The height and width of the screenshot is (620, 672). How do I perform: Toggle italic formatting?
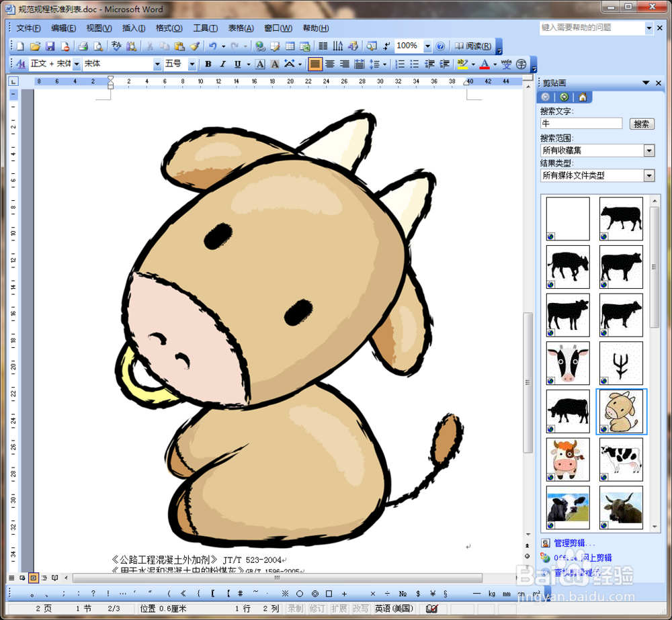pyautogui.click(x=223, y=64)
